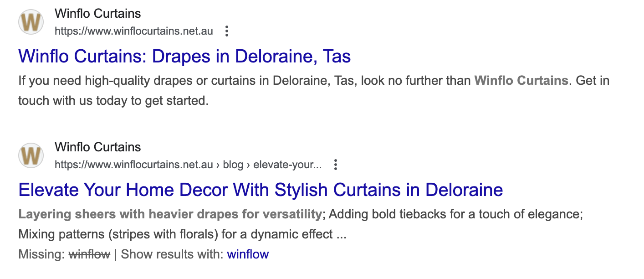
Task: Click the 'W' favicon of the blog result
Action: point(31,155)
